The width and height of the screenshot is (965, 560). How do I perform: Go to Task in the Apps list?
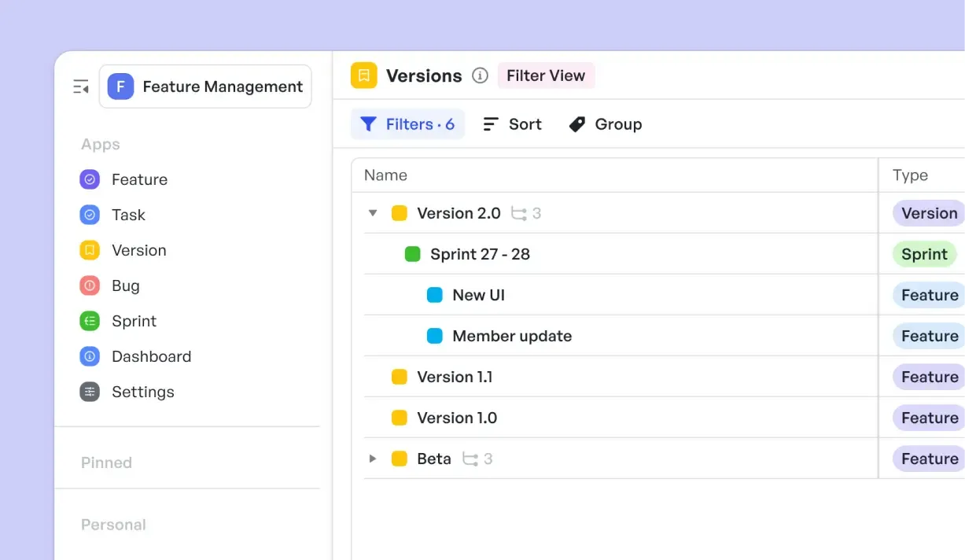tap(128, 215)
